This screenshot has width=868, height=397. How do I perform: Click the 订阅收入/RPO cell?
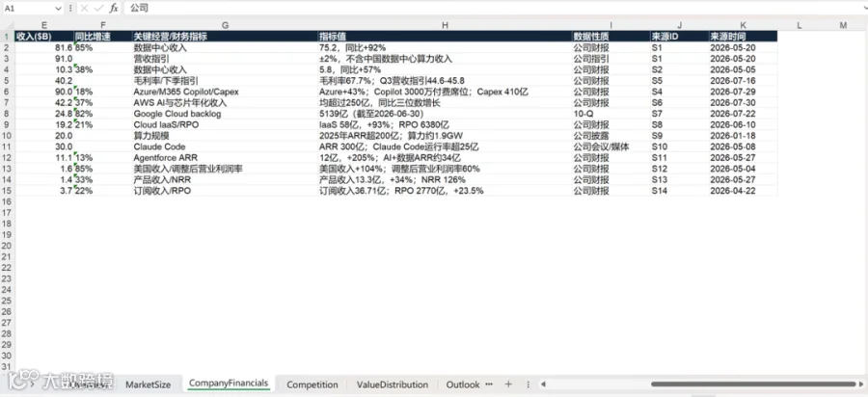[225, 191]
